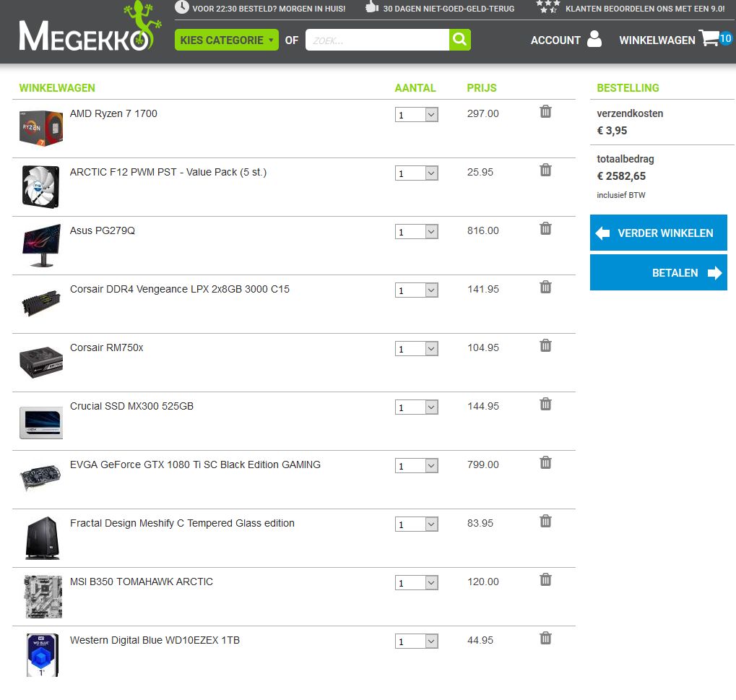Image resolution: width=736 pixels, height=700 pixels.
Task: Click the green search magnifier icon
Action: [459, 40]
